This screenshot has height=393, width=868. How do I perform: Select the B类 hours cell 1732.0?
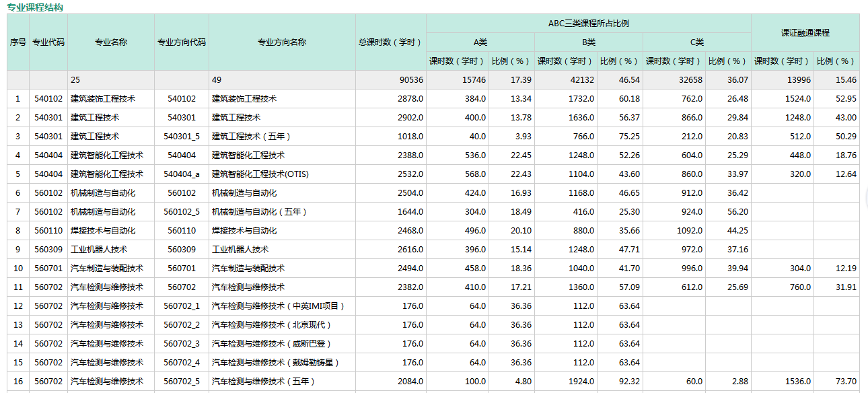point(566,98)
